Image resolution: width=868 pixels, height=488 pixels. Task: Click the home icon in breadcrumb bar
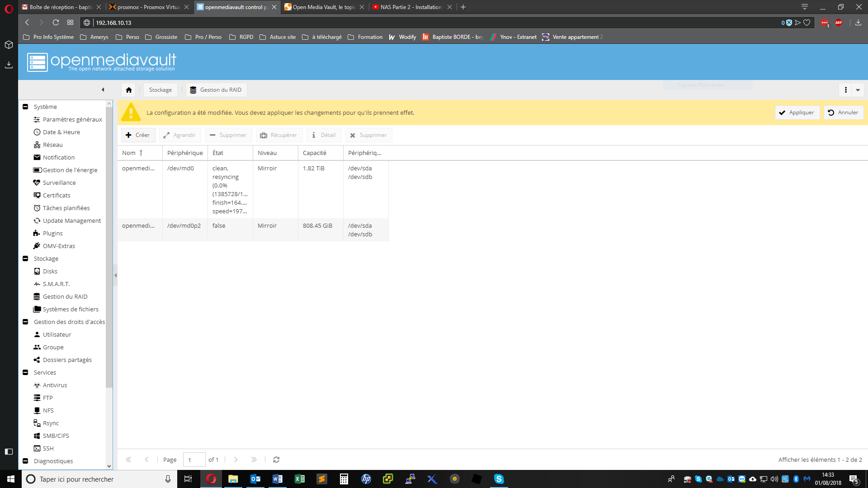pyautogui.click(x=129, y=90)
